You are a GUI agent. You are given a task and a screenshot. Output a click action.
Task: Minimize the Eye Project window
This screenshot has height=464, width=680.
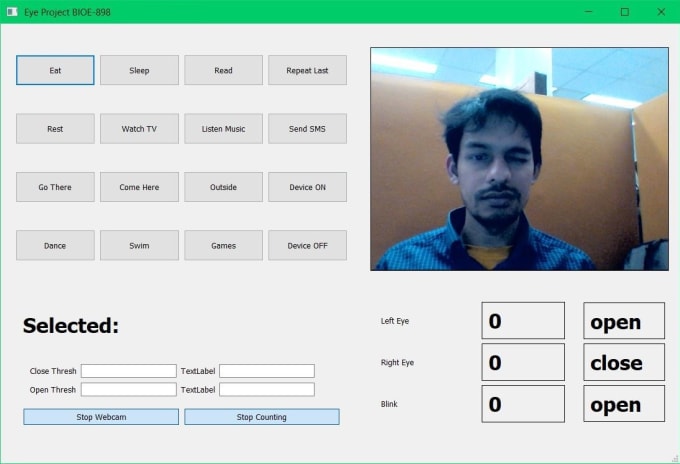pyautogui.click(x=588, y=12)
